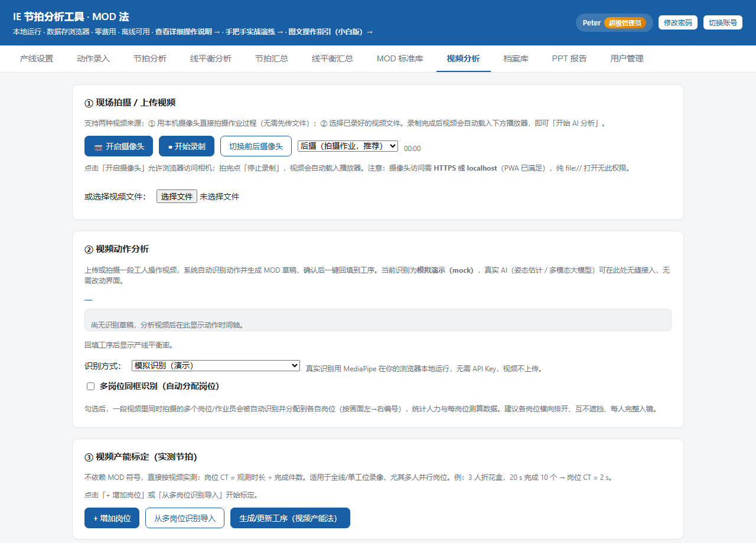Select the 节拍汇总 tab
Image resolution: width=756 pixels, height=543 pixels.
point(272,58)
